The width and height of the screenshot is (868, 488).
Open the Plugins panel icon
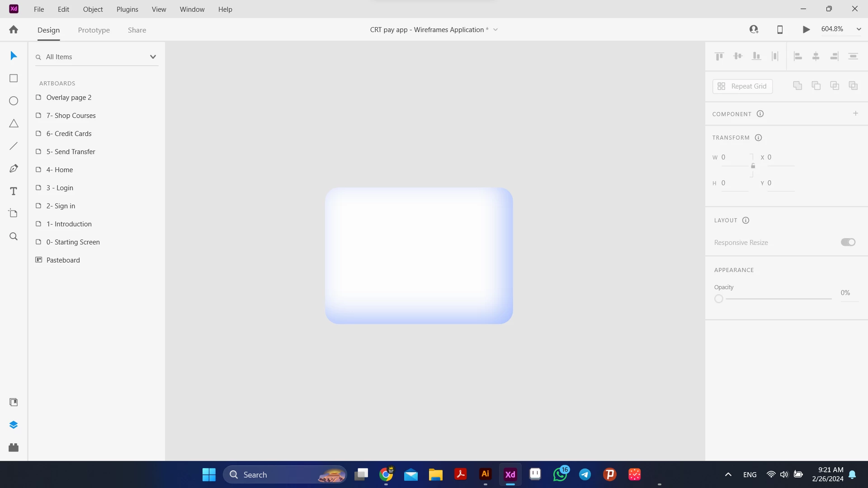14,447
